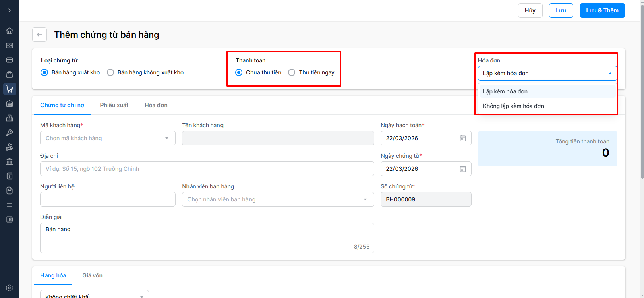The height and width of the screenshot is (298, 644).
Task: Open calendar for Ngày chứng từ
Action: (463, 169)
